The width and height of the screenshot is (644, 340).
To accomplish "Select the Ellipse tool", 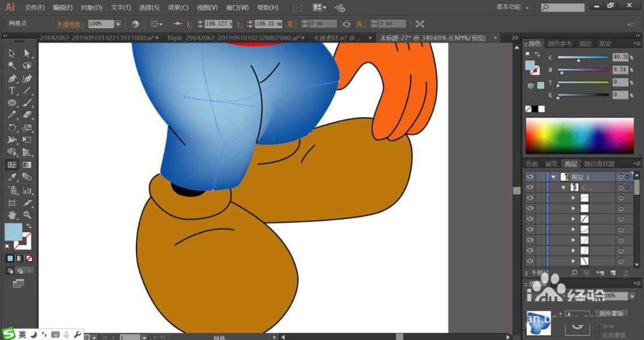I will click(x=12, y=103).
